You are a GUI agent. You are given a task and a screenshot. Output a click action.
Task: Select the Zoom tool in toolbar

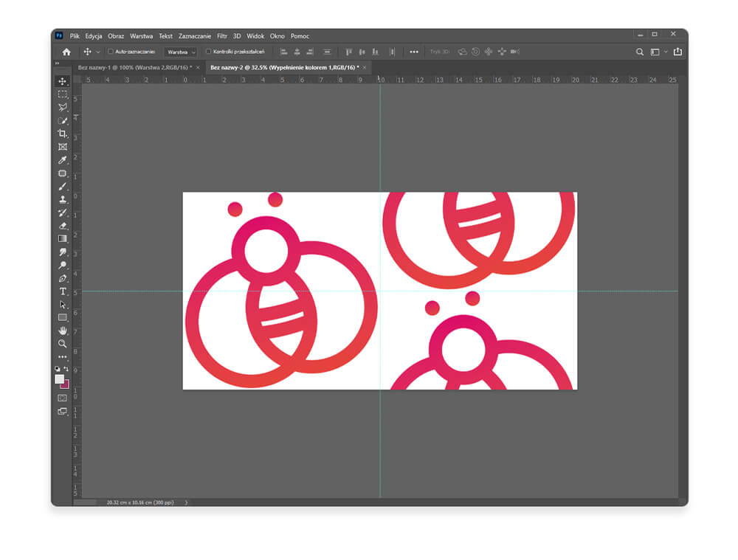point(63,344)
